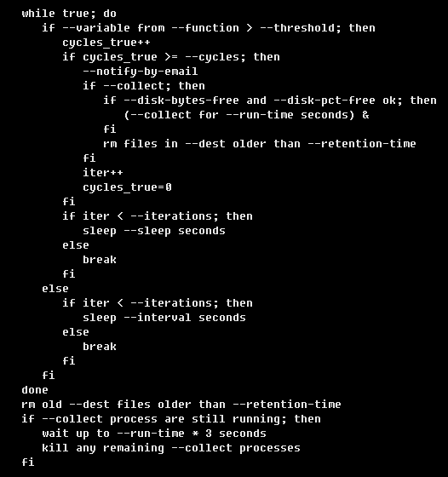Click the 'sleep --sleep seconds' line
Image resolution: width=448 pixels, height=477 pixels.
point(154,231)
